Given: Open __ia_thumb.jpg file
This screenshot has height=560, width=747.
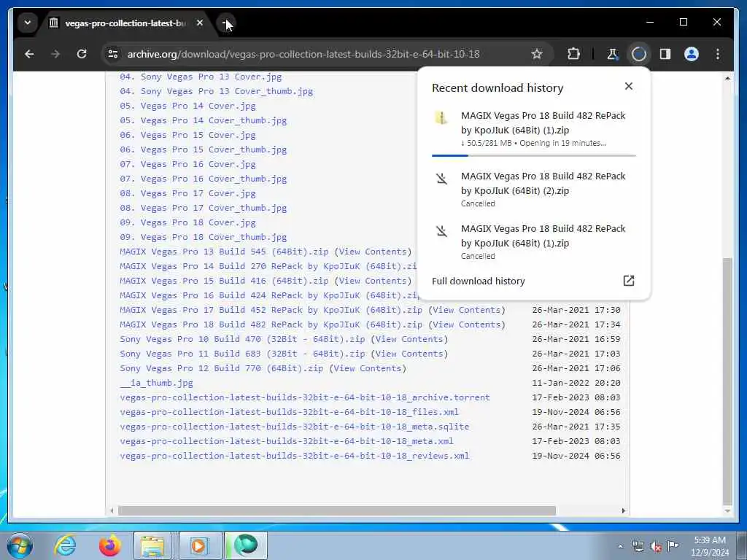Looking at the screenshot, I should coord(156,383).
